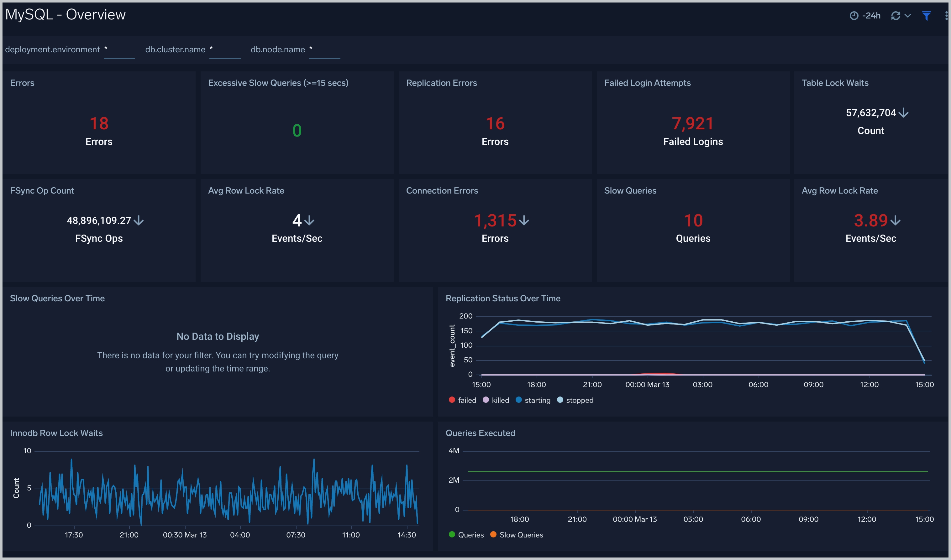Toggle the blue filter funnel icon
The image size is (951, 560).
click(927, 15)
